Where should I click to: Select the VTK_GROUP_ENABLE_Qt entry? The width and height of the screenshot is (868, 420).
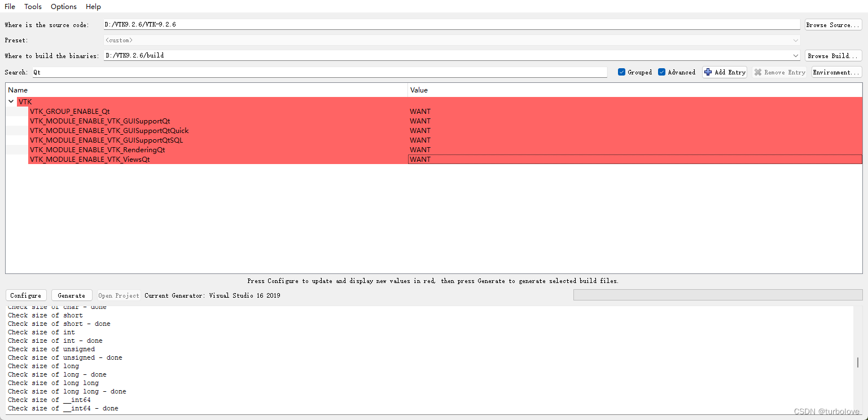(70, 111)
